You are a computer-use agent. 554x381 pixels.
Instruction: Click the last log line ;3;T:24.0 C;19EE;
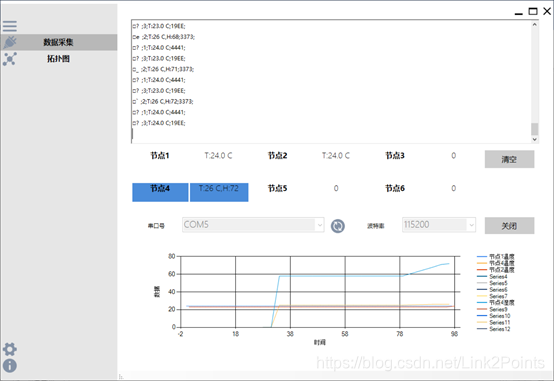[x=159, y=123]
